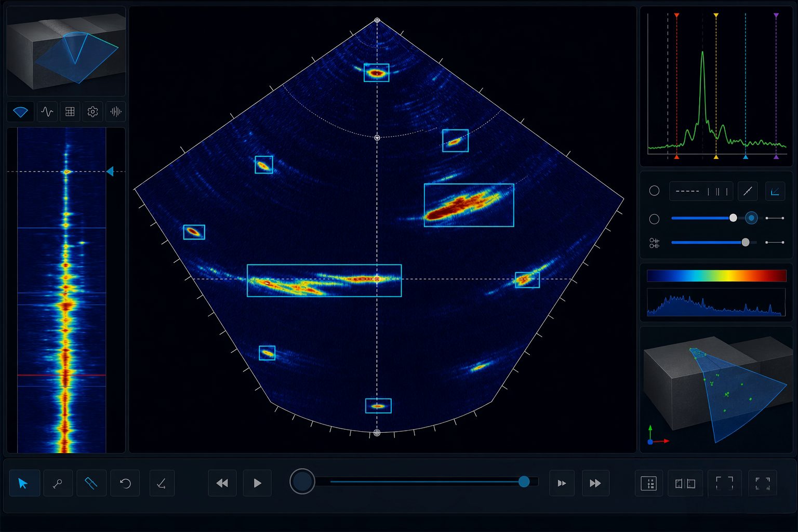Screen dimensions: 798x532
Task: Click the 3D beam view with green markers
Action: coord(716,390)
